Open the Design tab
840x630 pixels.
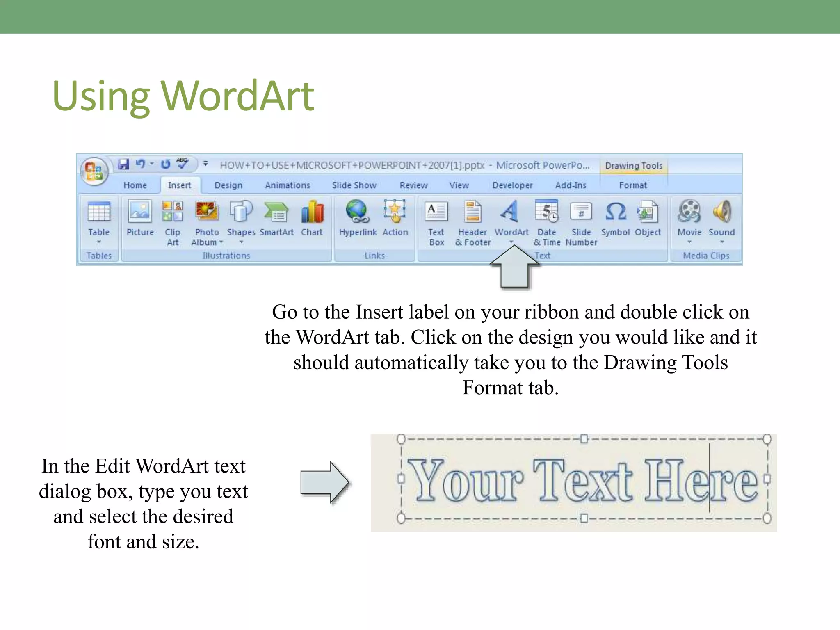[x=228, y=185]
